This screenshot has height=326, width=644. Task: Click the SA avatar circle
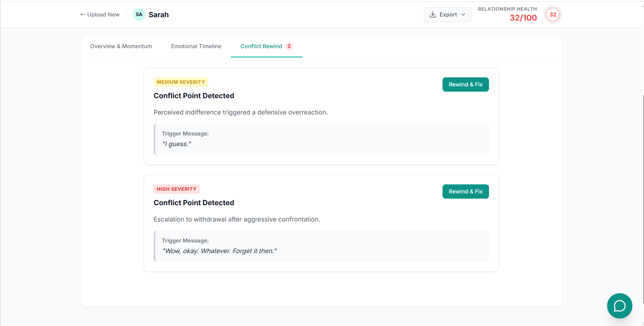pos(139,14)
